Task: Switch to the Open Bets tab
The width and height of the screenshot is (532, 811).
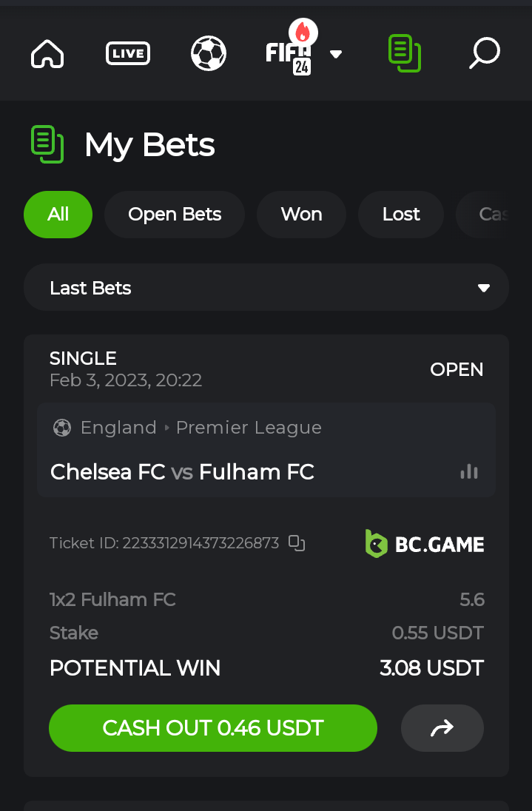Action: (174, 215)
